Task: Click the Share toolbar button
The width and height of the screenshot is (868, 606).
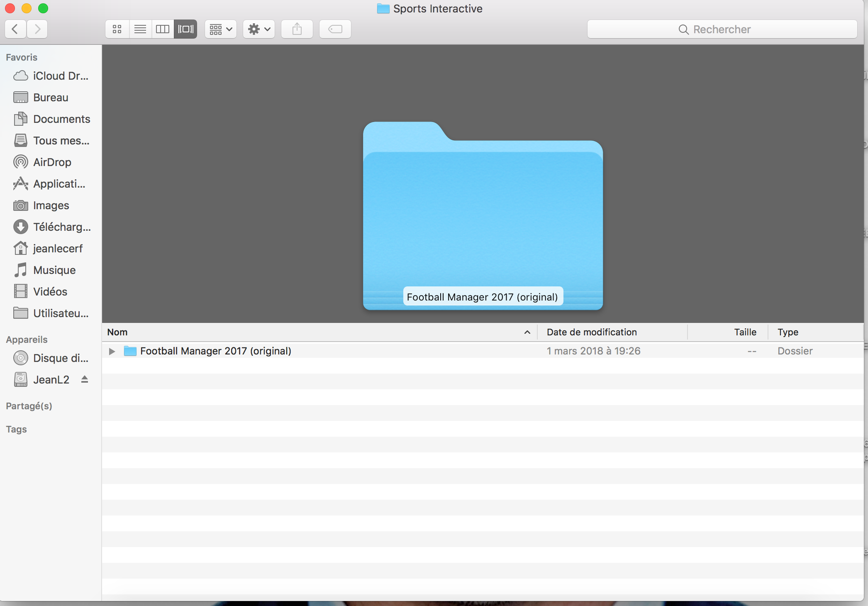Action: [297, 29]
